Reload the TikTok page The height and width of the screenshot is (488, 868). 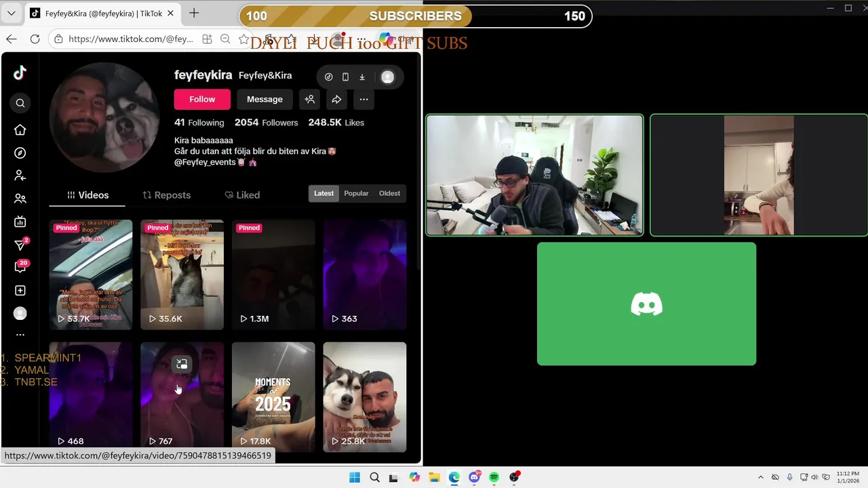[x=35, y=39]
